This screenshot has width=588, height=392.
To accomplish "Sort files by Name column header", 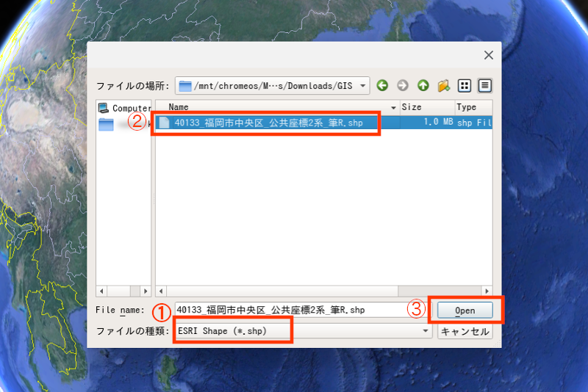I will click(x=278, y=107).
